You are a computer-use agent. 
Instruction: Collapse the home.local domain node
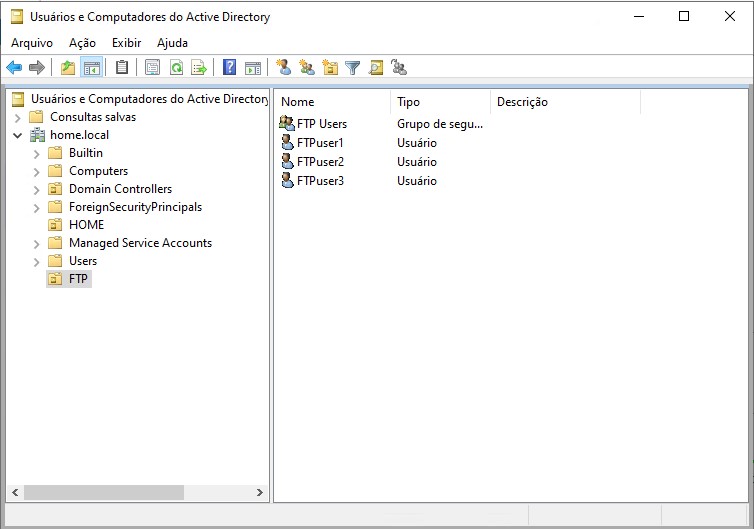pyautogui.click(x=18, y=135)
